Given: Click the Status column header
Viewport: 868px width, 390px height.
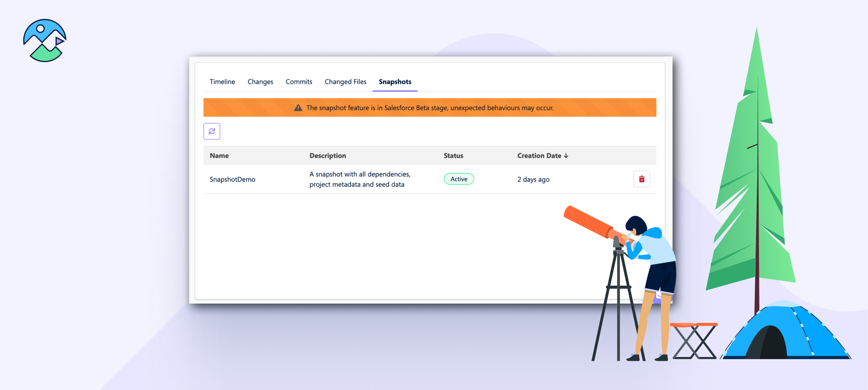Looking at the screenshot, I should tap(454, 155).
